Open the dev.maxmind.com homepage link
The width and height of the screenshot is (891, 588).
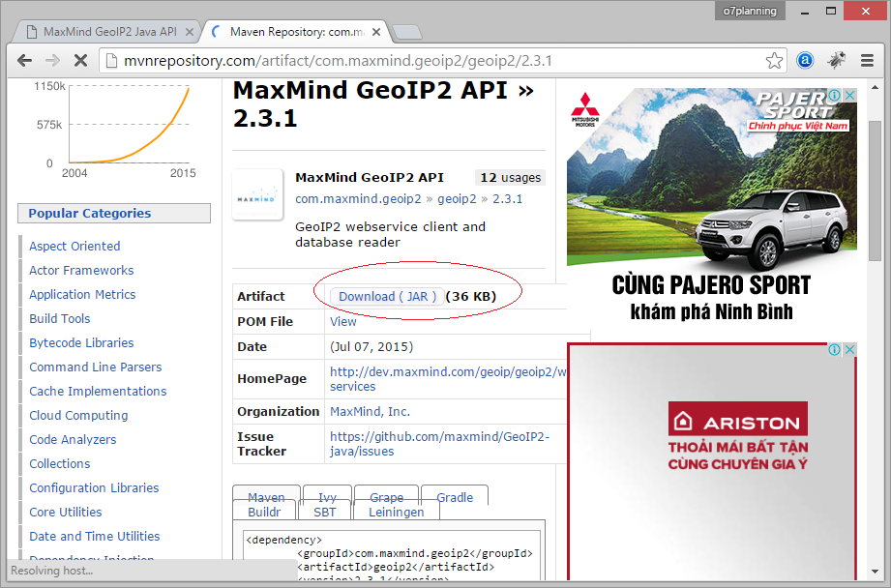pyautogui.click(x=448, y=379)
